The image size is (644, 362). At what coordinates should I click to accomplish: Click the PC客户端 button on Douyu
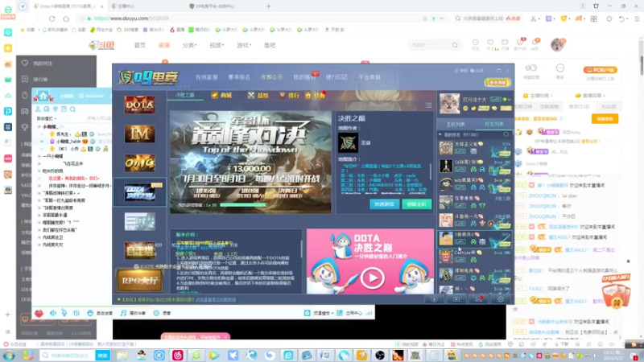601,70
